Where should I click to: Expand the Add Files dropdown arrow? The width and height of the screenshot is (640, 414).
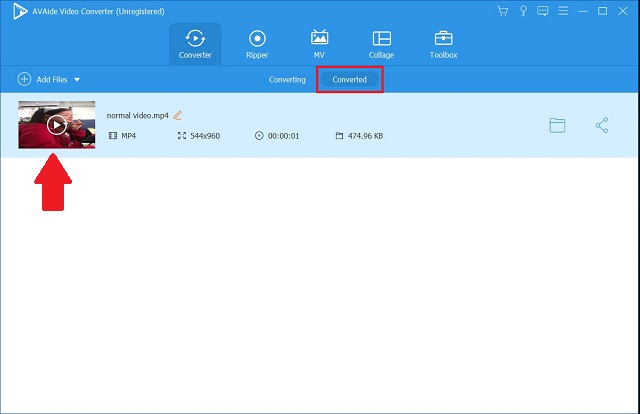pos(77,80)
